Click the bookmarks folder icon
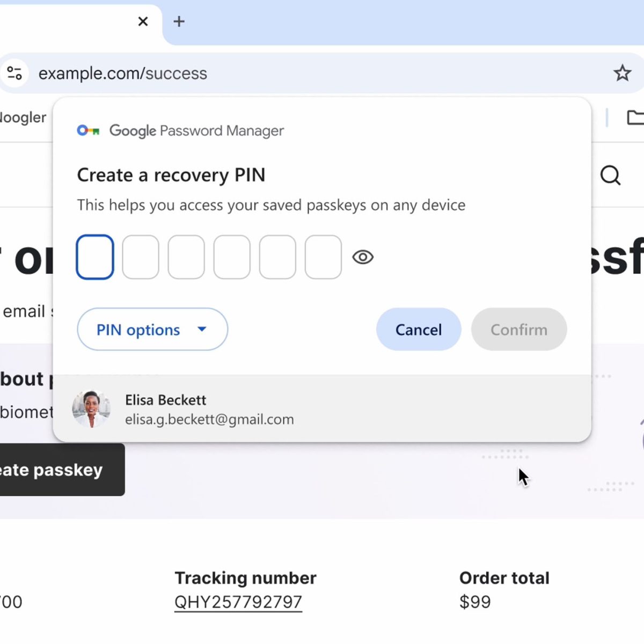Image resolution: width=644 pixels, height=644 pixels. coord(635,117)
